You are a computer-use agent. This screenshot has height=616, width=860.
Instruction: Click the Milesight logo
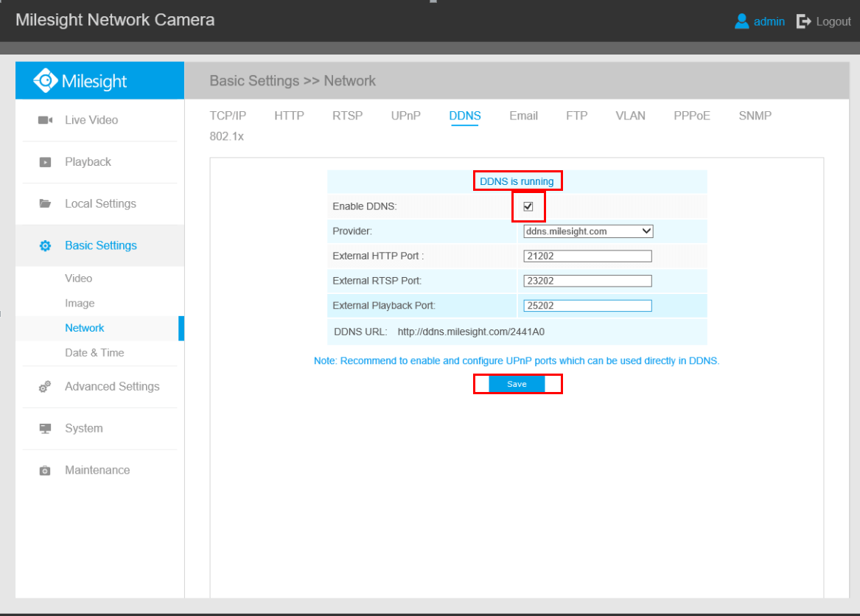click(x=80, y=81)
